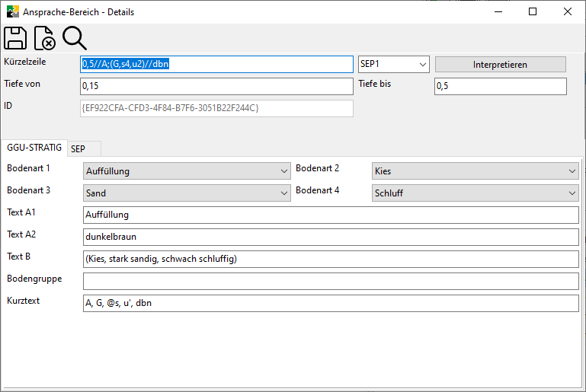Click the Text A1 field
This screenshot has height=392, width=586.
coord(331,215)
